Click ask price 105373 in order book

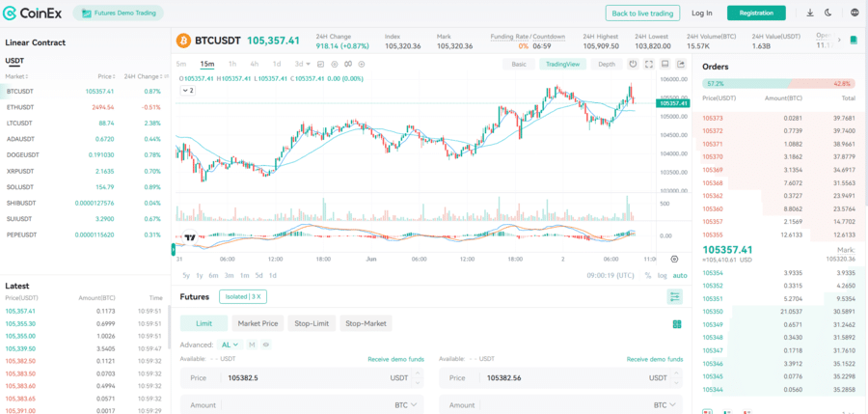713,118
